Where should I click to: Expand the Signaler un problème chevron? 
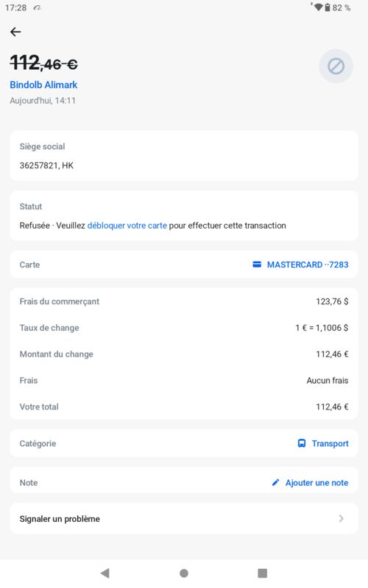[x=341, y=519]
